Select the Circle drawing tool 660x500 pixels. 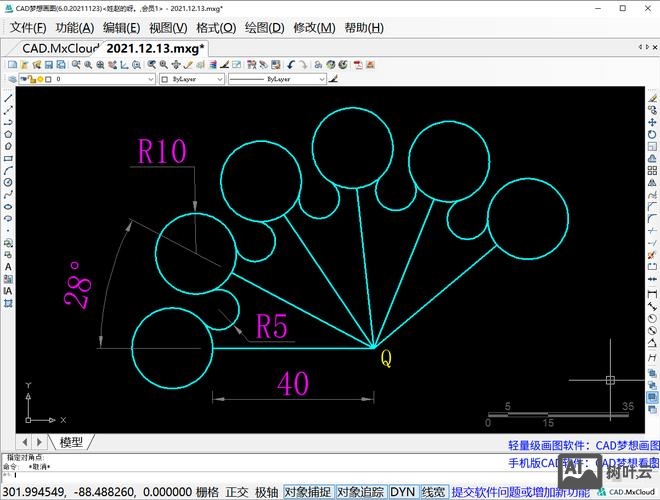click(x=8, y=181)
